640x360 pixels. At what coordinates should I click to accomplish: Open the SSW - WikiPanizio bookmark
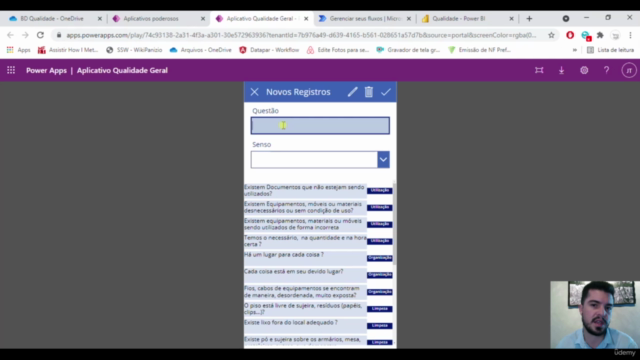point(134,50)
